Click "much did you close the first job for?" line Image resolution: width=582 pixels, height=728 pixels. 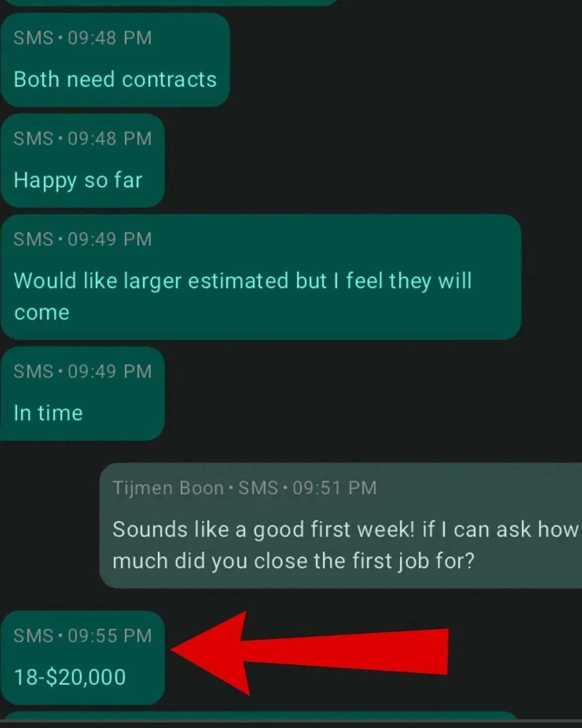(x=294, y=561)
